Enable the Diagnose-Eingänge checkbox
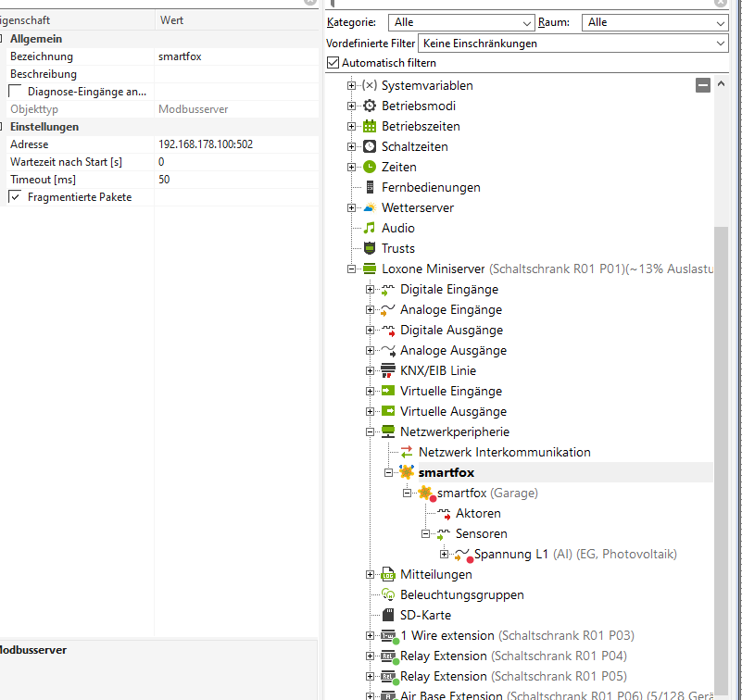 click(15, 91)
